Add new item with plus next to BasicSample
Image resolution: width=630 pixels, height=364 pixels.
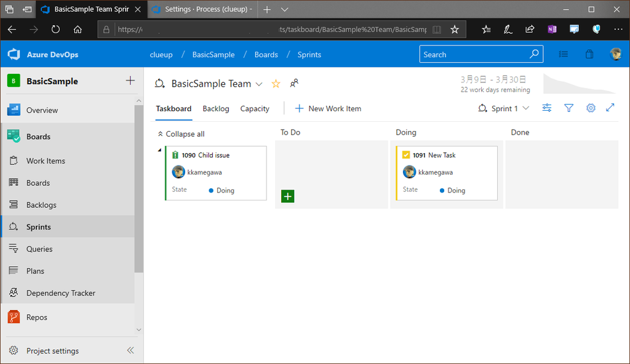(x=130, y=81)
